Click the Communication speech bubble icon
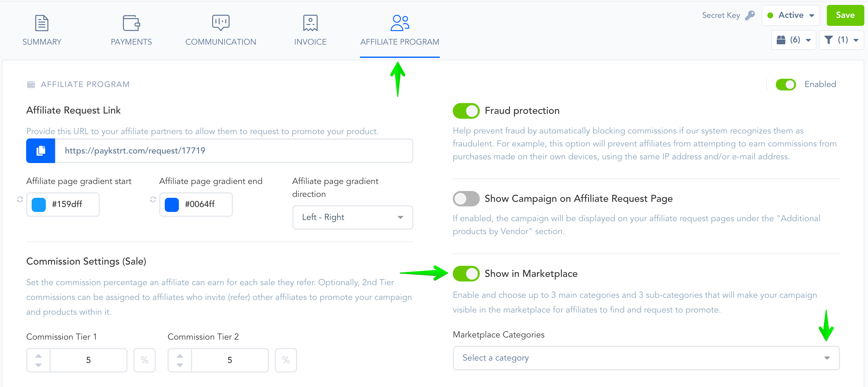This screenshot has width=868, height=387. click(221, 22)
